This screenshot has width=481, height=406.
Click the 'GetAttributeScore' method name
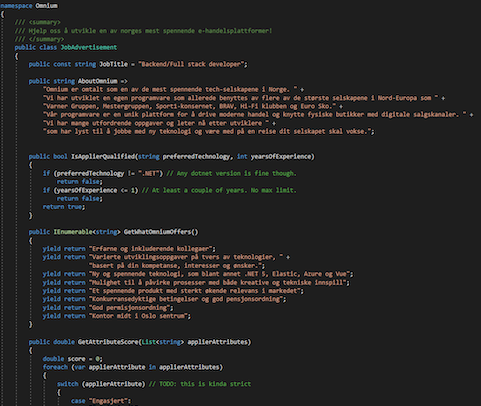click(108, 342)
